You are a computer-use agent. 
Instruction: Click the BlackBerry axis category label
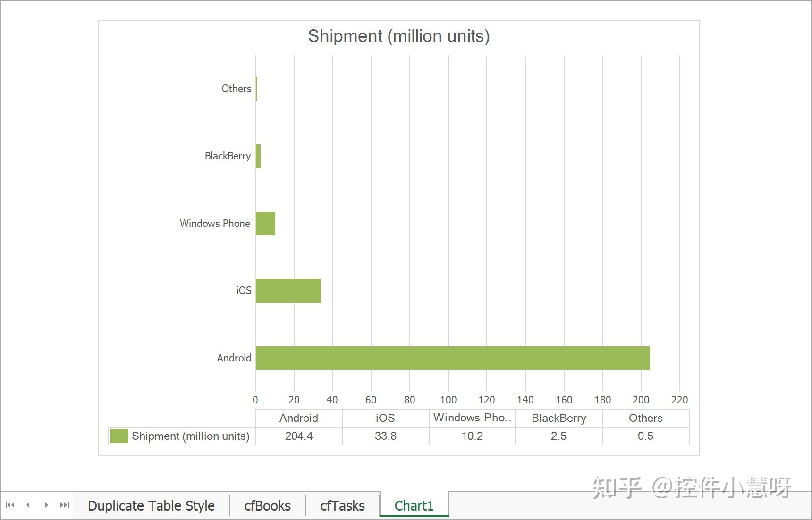click(x=228, y=156)
